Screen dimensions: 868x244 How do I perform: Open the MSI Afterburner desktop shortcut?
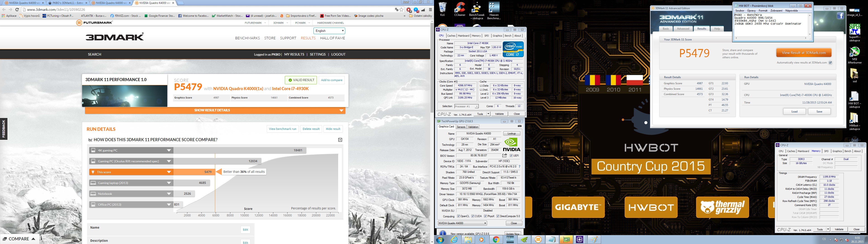point(854,55)
